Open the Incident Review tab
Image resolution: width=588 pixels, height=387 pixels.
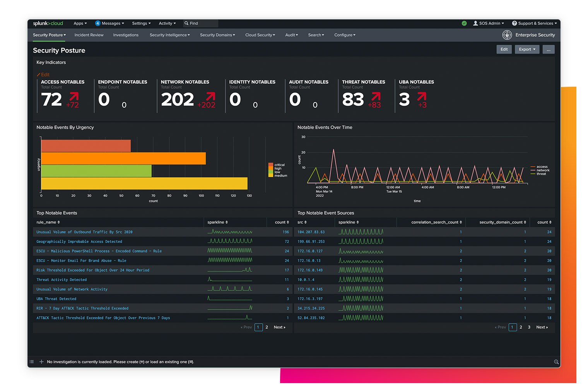click(89, 35)
